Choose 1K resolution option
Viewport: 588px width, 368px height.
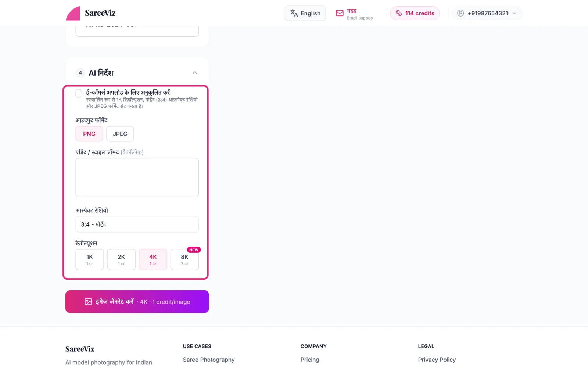tap(90, 259)
